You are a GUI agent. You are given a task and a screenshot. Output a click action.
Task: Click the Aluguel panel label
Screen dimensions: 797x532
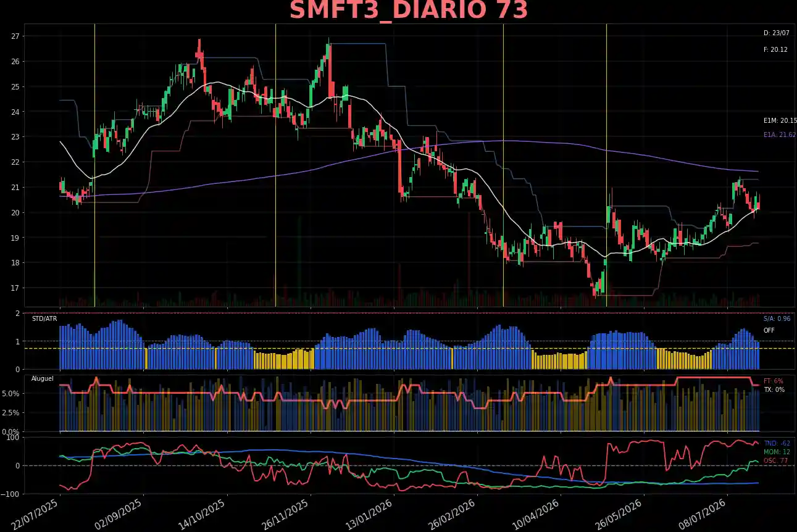(x=43, y=378)
